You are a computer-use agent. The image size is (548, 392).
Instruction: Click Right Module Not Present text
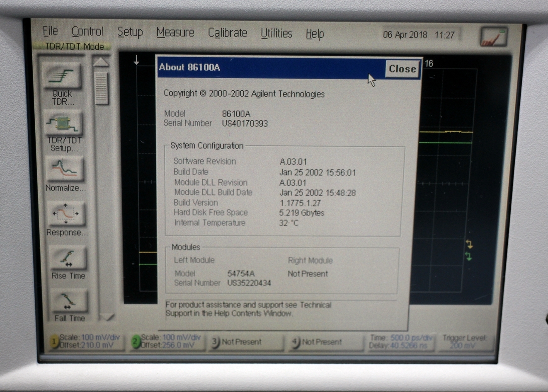coord(308,274)
